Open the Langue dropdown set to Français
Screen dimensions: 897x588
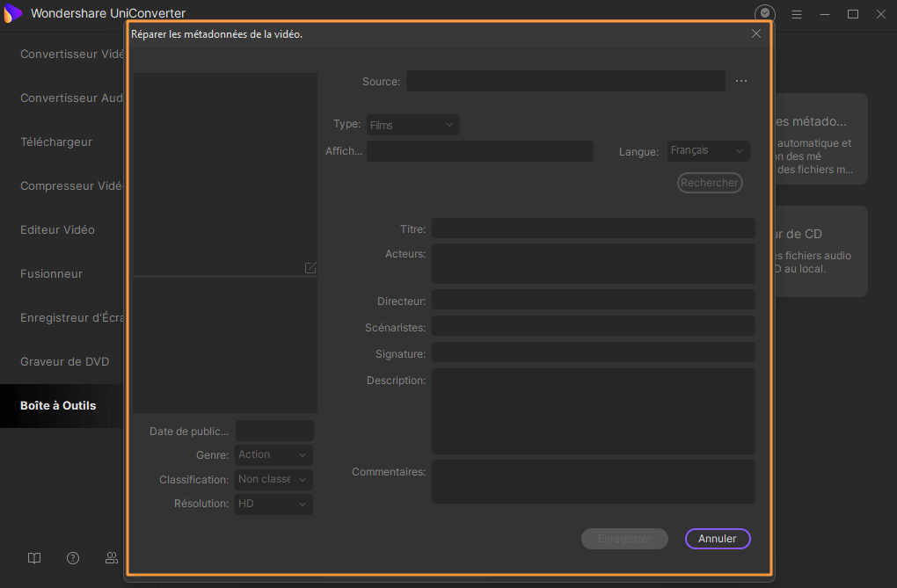coord(708,151)
